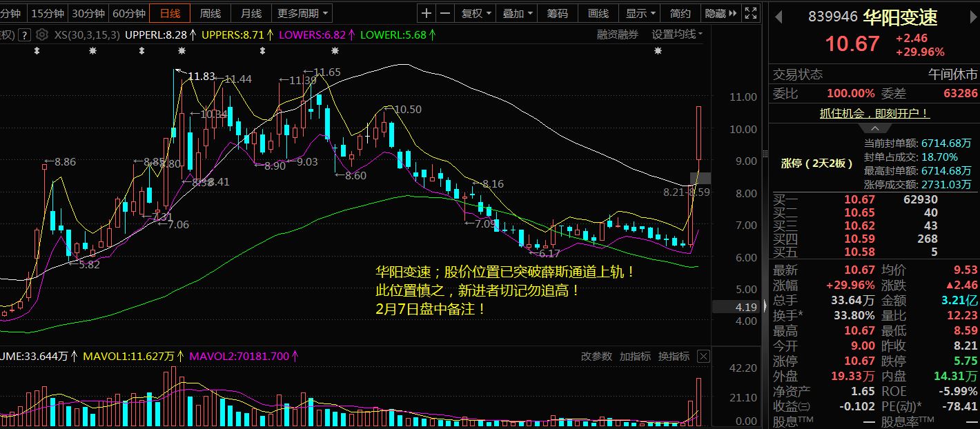
Task: Click the starburst marker near 11.65 peak
Action: [x=335, y=51]
